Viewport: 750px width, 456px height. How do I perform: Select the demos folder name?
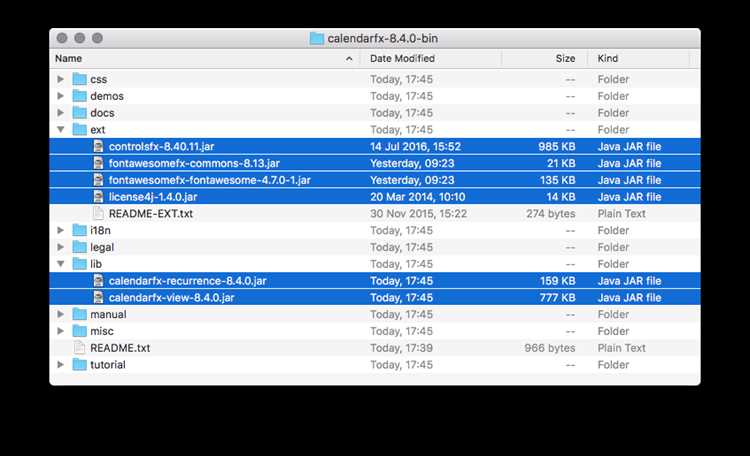point(107,96)
